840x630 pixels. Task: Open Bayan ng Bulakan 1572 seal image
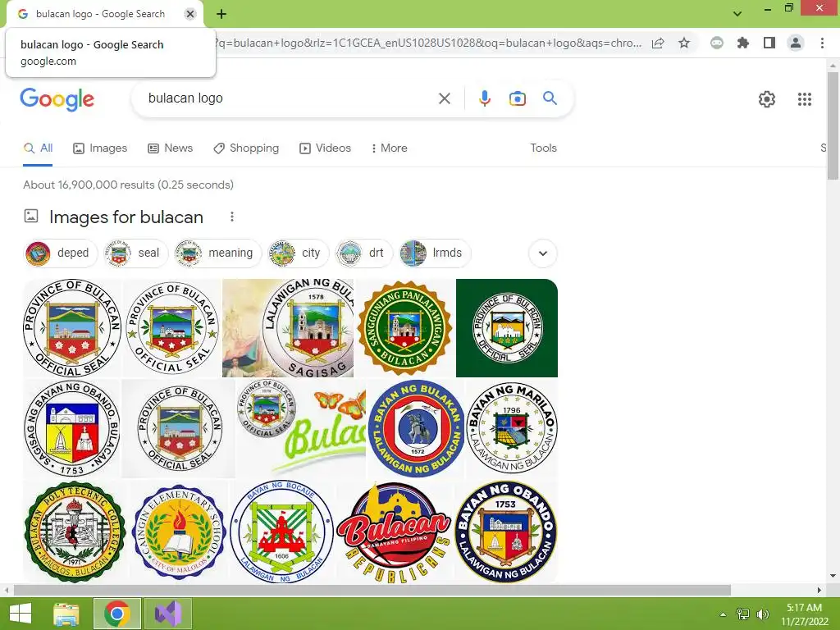416,428
